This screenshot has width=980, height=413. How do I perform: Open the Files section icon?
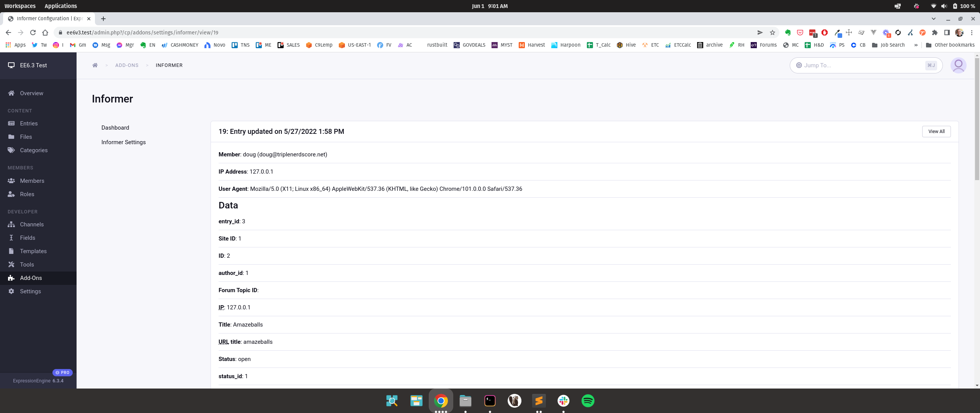coord(11,137)
